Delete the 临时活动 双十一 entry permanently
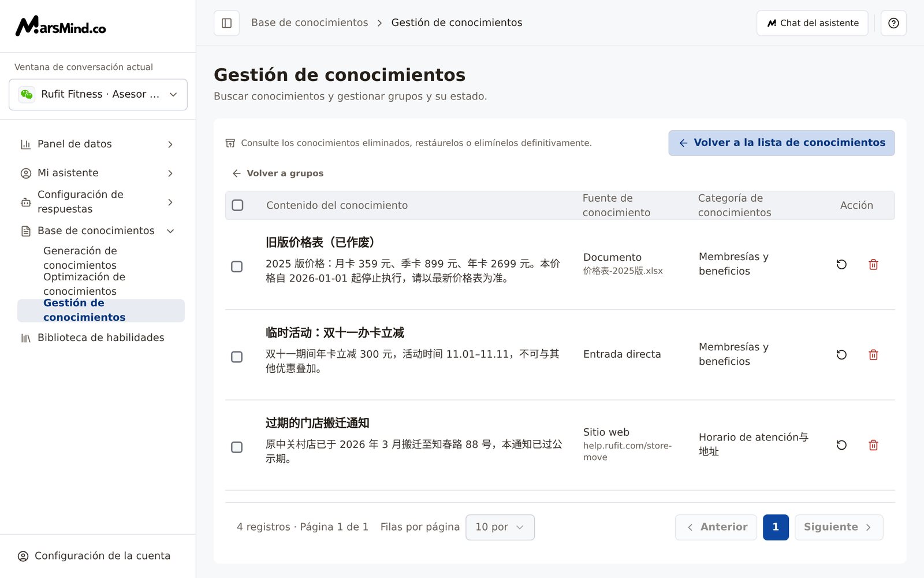Viewport: 924px width, 578px height. click(x=873, y=354)
